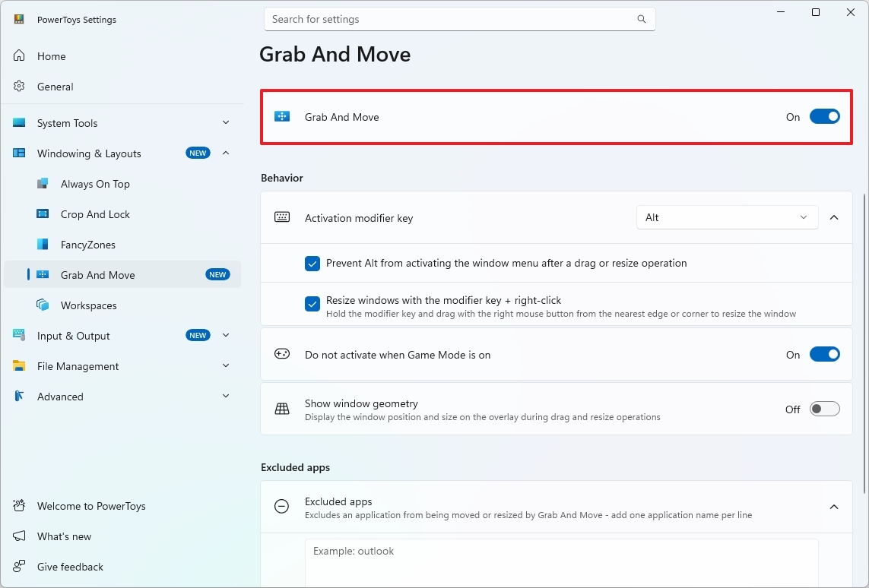Expand the System Tools group chevron

point(226,122)
